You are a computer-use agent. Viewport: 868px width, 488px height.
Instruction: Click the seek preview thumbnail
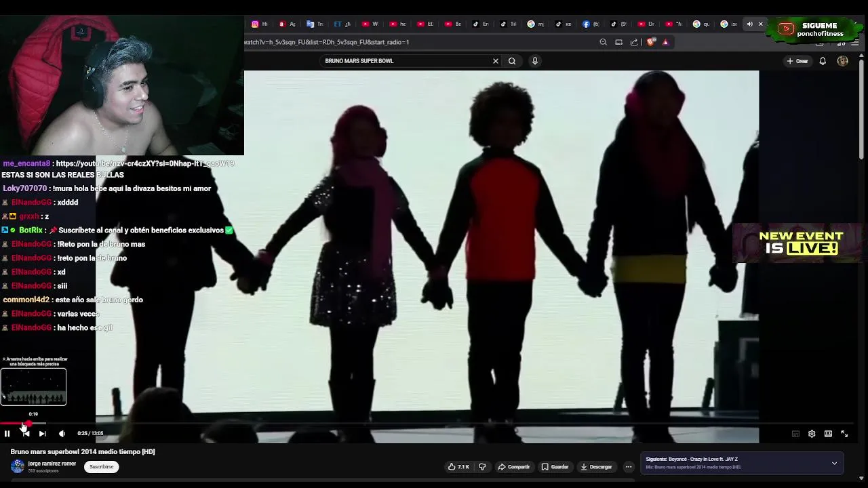33,386
